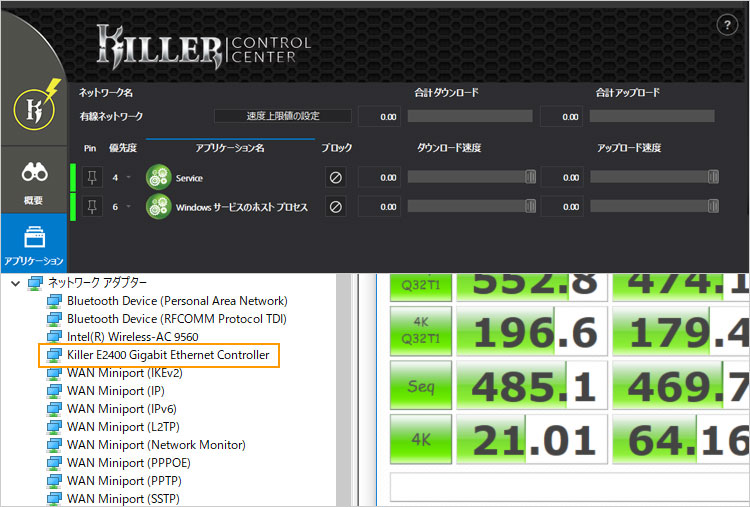Image resolution: width=750 pixels, height=507 pixels.
Task: Click the Service upload speed value field
Action: point(562,178)
